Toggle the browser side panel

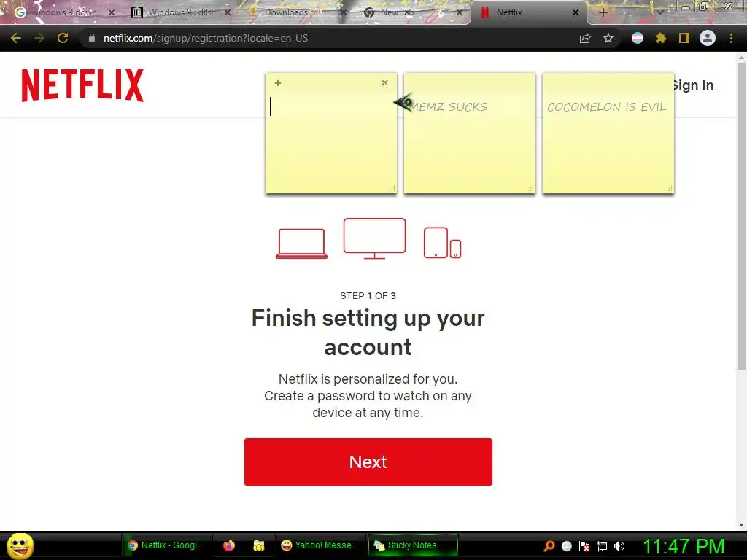tap(684, 38)
